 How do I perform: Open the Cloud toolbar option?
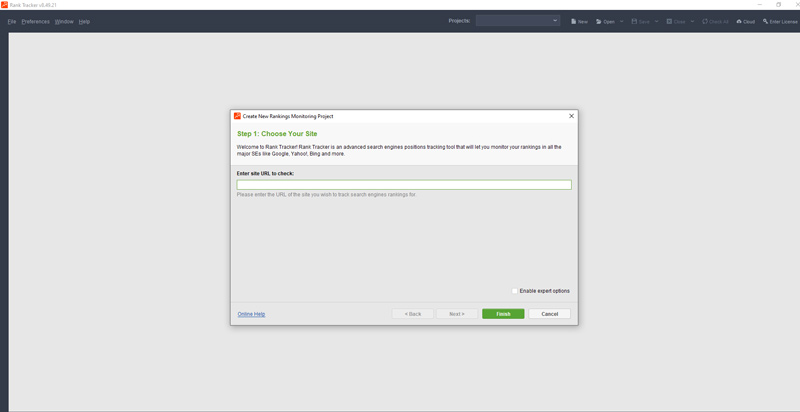pos(745,21)
